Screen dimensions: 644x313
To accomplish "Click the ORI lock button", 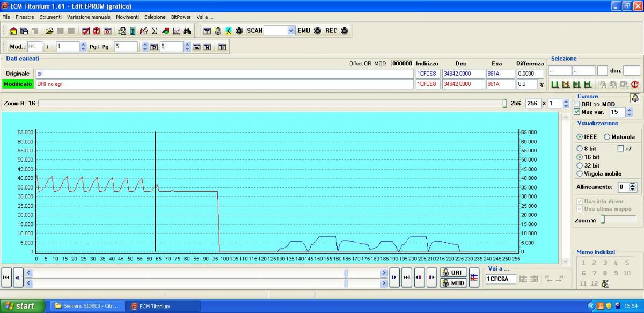I will (453, 272).
